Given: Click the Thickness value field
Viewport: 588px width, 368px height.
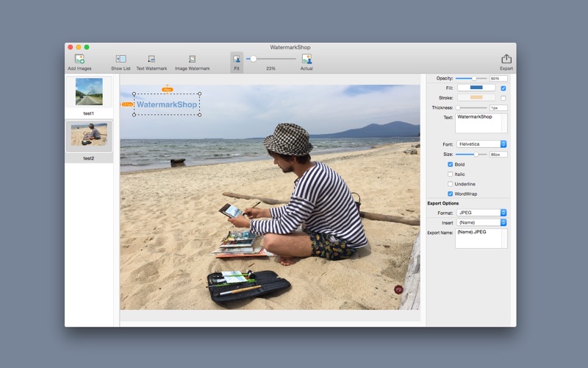Looking at the screenshot, I should [498, 107].
